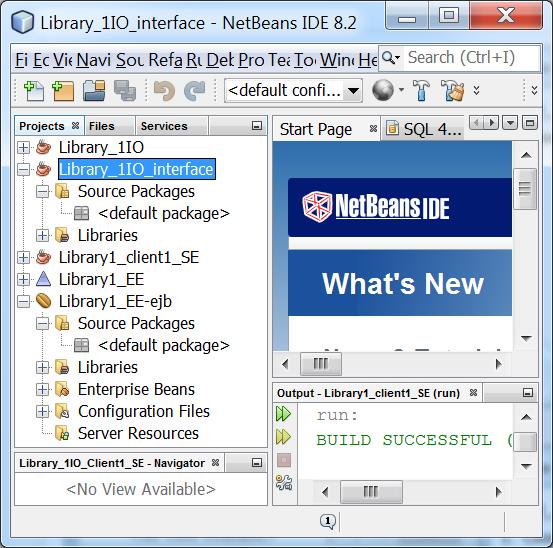Open the toolbar overflow chevron after Clean and Build
Image resolution: width=553 pixels, height=548 pixels.
pyautogui.click(x=476, y=90)
